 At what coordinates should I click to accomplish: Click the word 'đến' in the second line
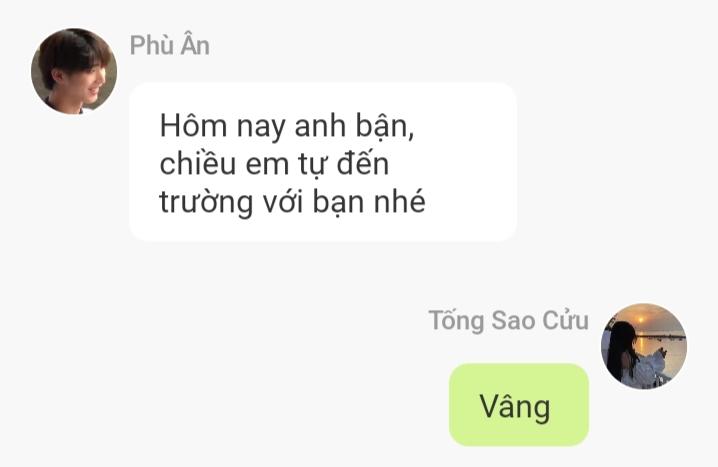pyautogui.click(x=363, y=163)
